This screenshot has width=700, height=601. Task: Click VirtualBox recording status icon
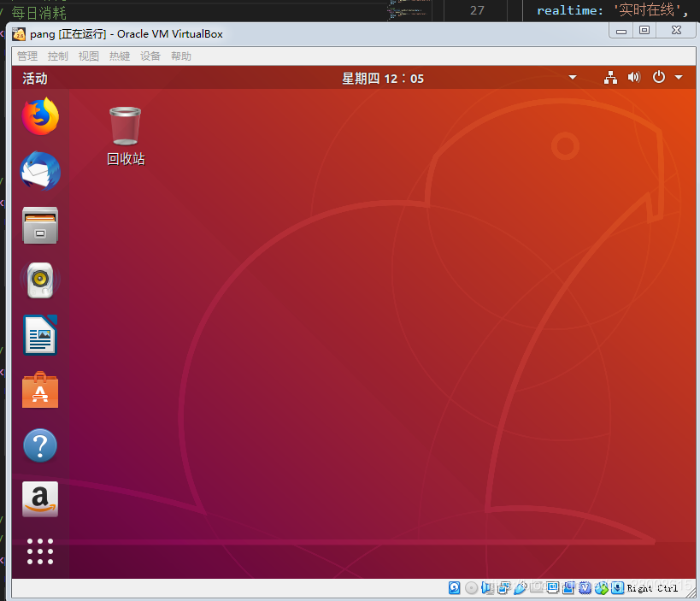point(568,588)
